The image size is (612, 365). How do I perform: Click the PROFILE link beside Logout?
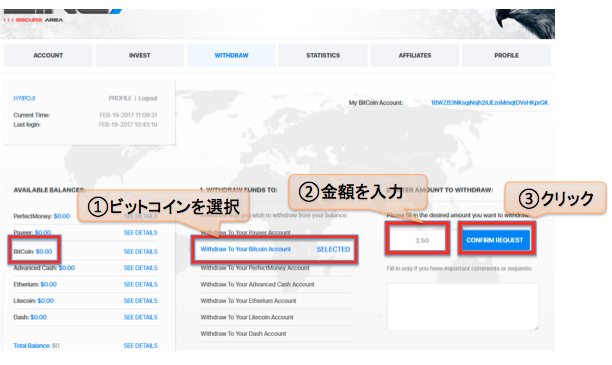(120, 98)
